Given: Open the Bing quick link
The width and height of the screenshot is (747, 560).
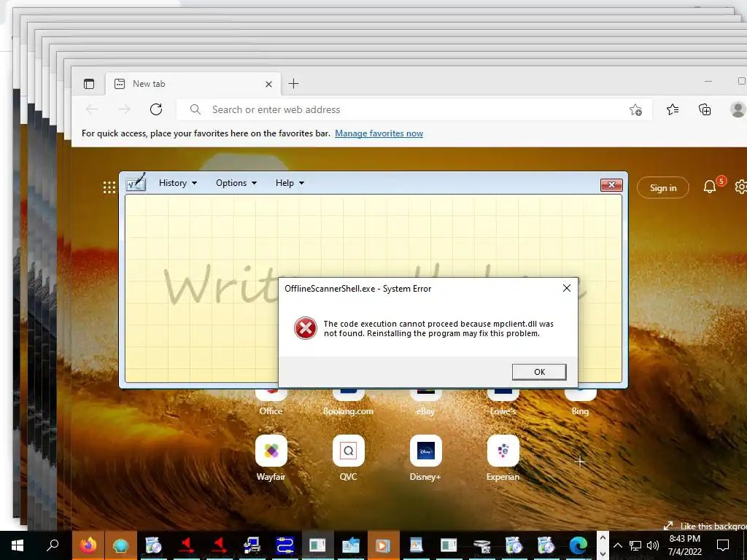Looking at the screenshot, I should tap(580, 402).
